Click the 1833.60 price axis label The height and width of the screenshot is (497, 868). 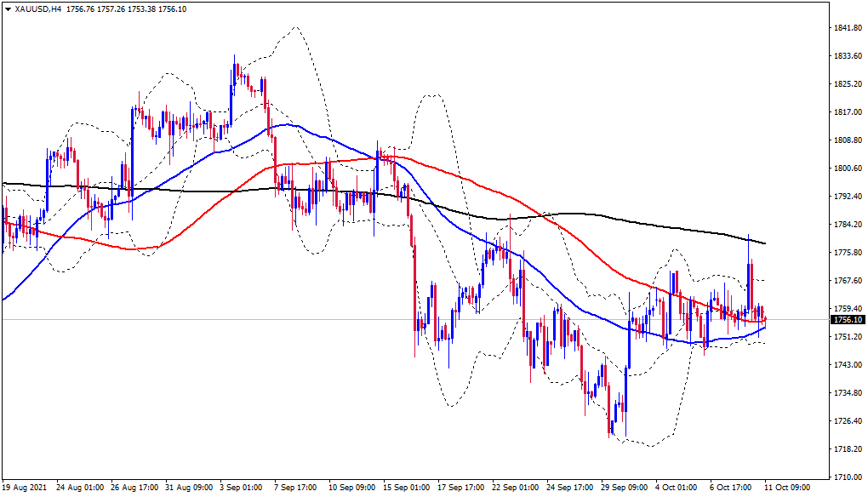848,56
